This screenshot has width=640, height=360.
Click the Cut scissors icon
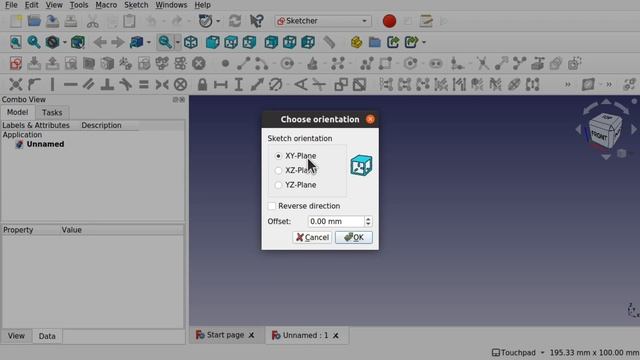(93, 21)
